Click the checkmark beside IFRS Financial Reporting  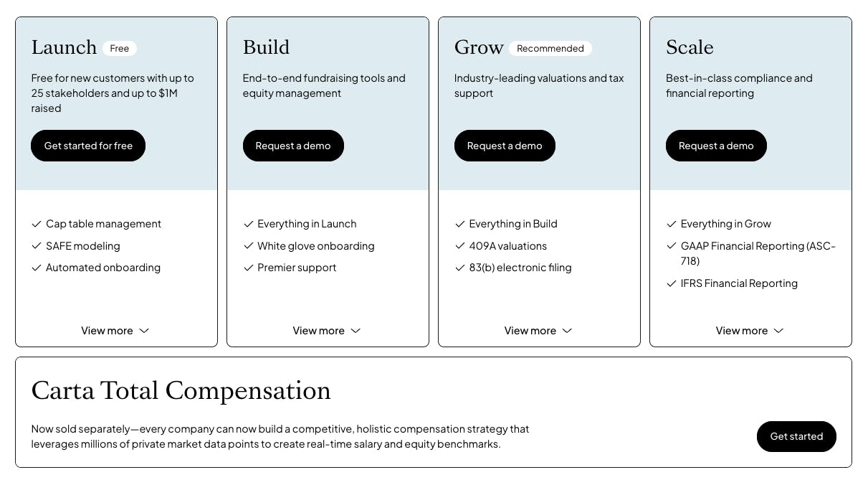point(671,283)
